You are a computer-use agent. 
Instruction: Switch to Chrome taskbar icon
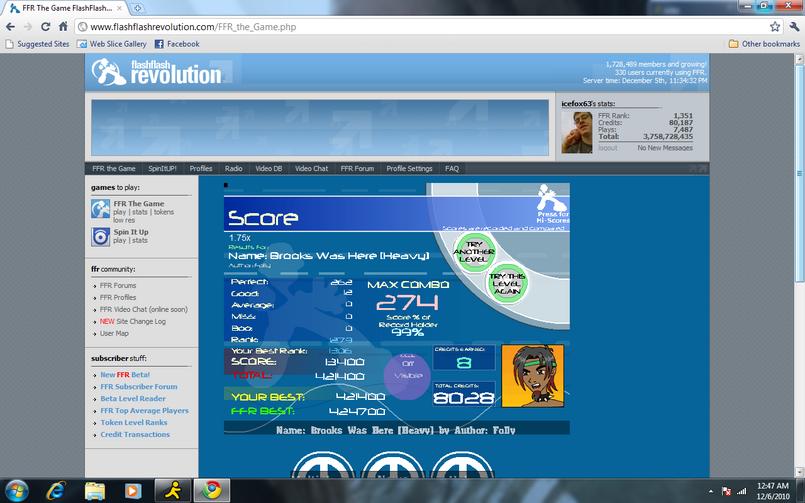click(x=212, y=491)
